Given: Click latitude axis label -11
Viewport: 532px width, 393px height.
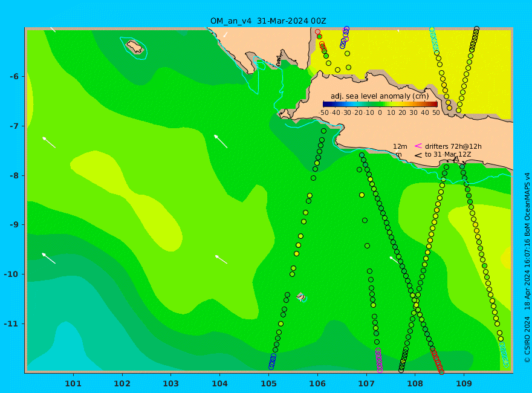Looking at the screenshot, I should coord(11,323).
